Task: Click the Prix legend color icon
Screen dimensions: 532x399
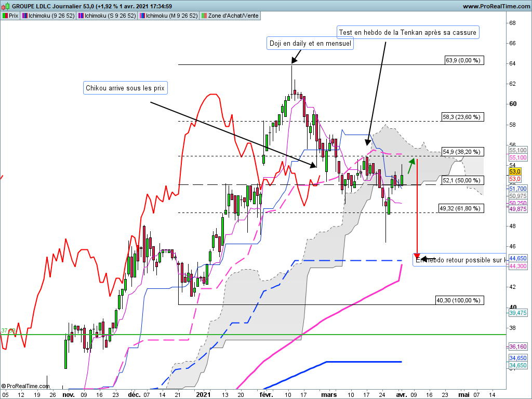Action: click(x=5, y=16)
